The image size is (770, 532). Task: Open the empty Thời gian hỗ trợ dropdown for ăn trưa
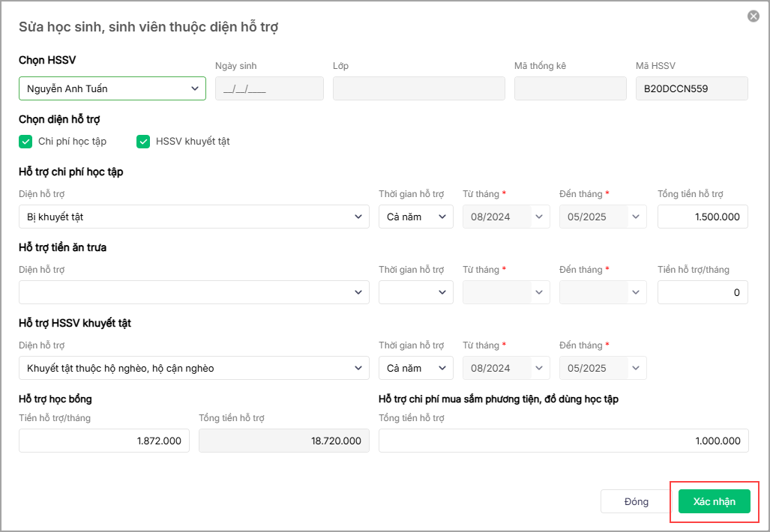[x=415, y=292]
